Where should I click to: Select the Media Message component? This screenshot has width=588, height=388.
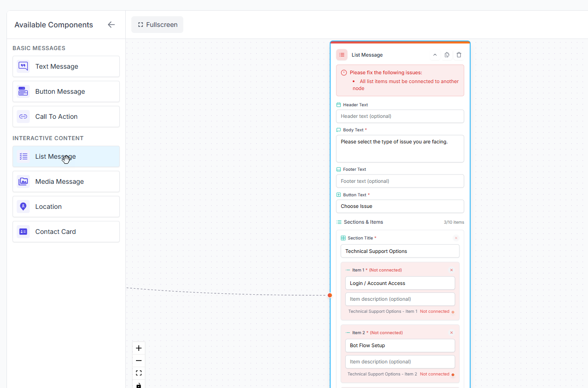point(66,181)
